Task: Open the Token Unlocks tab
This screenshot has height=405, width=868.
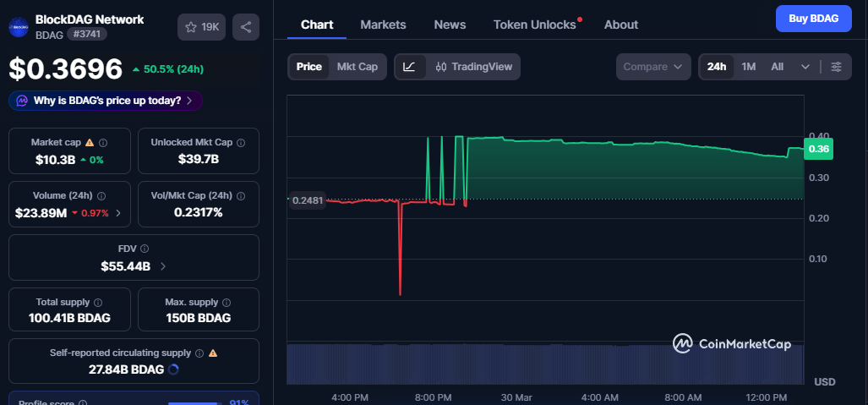Action: [535, 25]
